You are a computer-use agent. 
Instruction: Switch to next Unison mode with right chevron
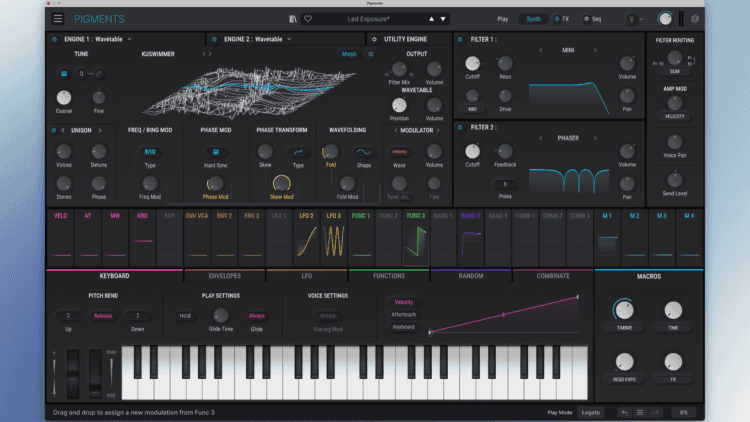pos(100,130)
